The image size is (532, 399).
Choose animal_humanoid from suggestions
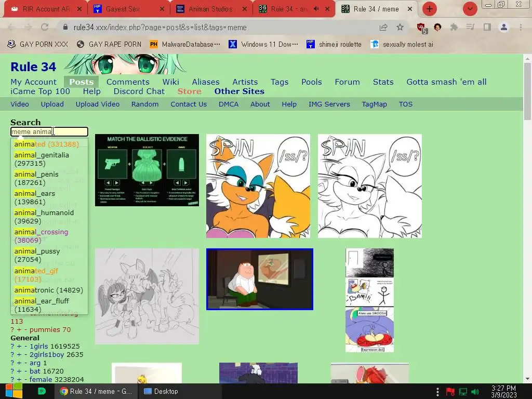49,217
